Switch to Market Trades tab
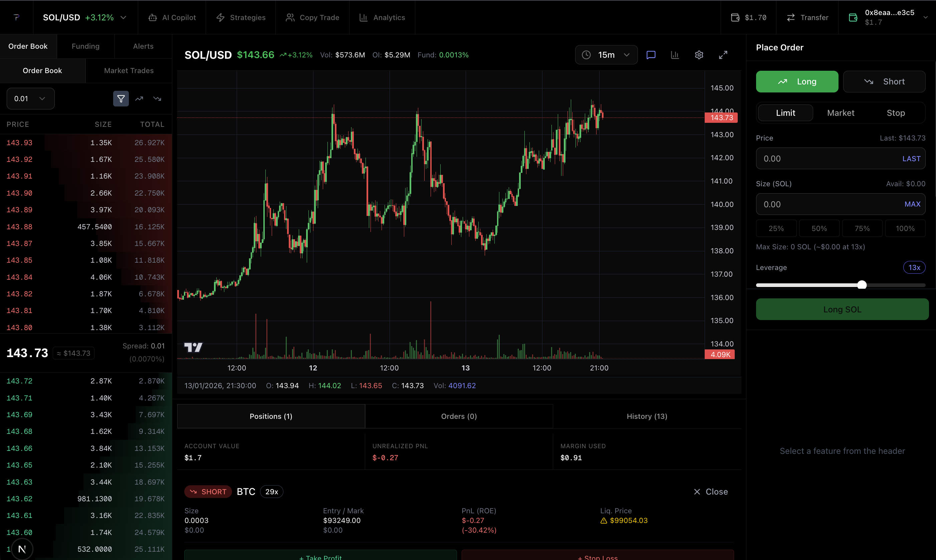This screenshot has height=560, width=936. click(x=129, y=70)
